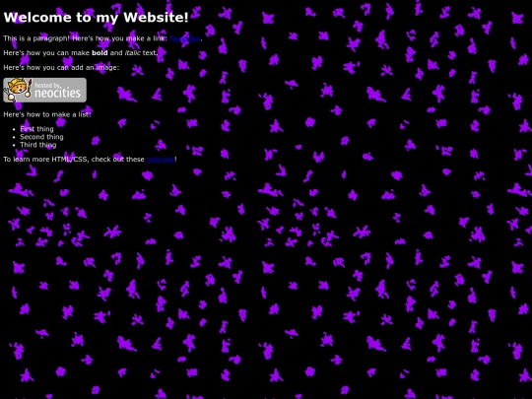The width and height of the screenshot is (532, 399).
Task: Open the Neocities link in the paragraph
Action: (185, 38)
